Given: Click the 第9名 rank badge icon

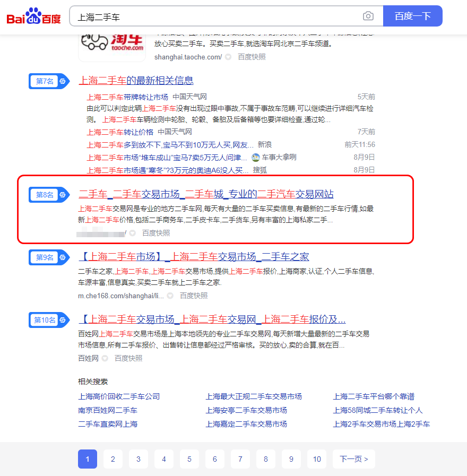Looking at the screenshot, I should point(49,257).
